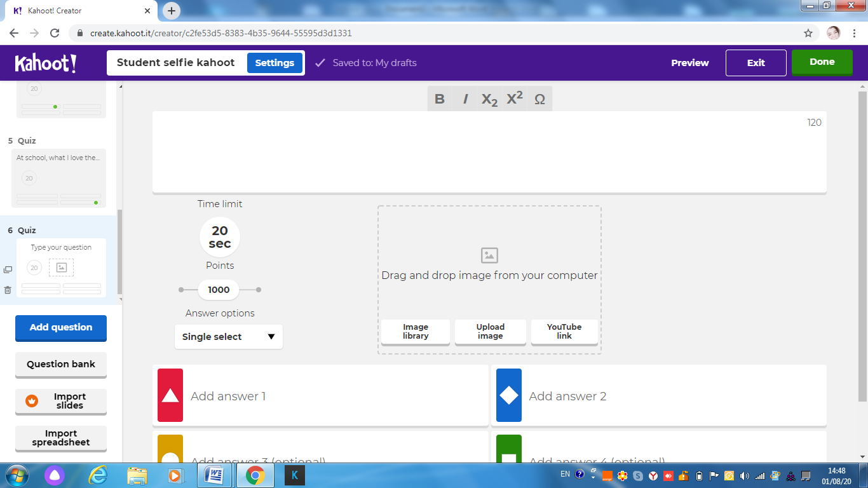Open the omega special characters picker

(539, 99)
